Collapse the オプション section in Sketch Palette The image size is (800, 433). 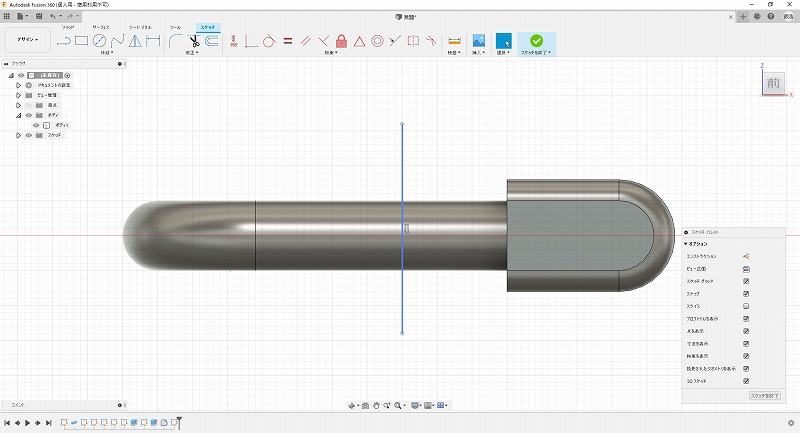pyautogui.click(x=686, y=244)
